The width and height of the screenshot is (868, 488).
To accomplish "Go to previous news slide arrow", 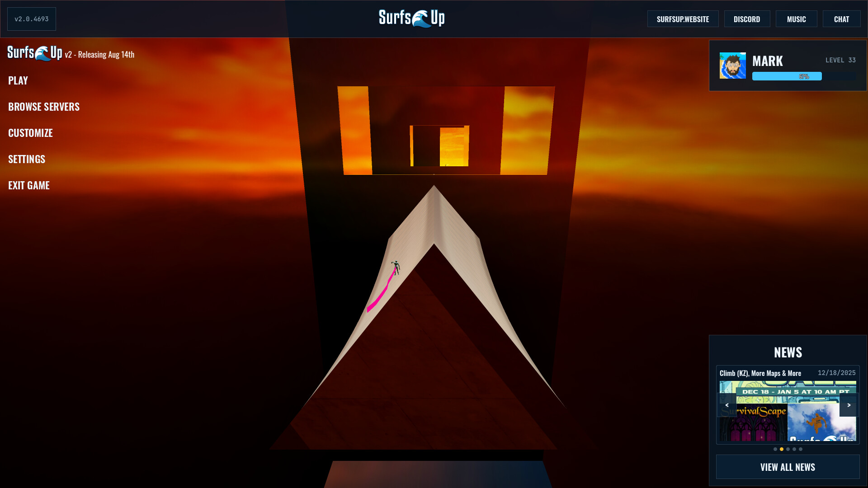I will (726, 405).
